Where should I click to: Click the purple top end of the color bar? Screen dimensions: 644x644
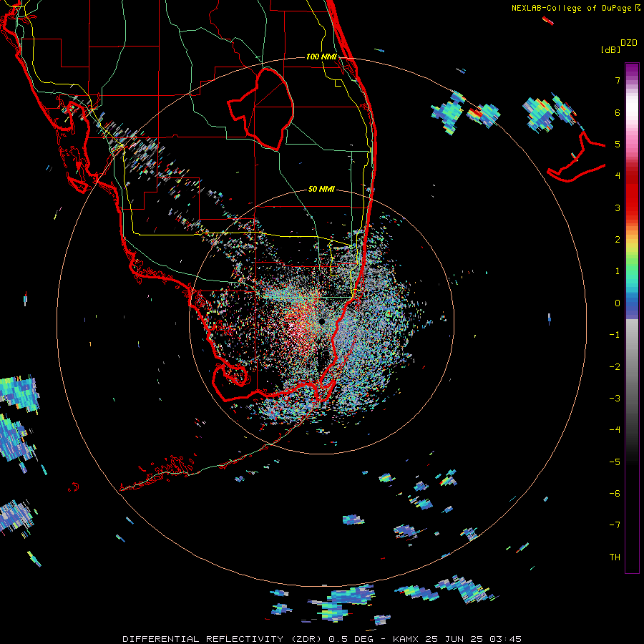[x=632, y=71]
